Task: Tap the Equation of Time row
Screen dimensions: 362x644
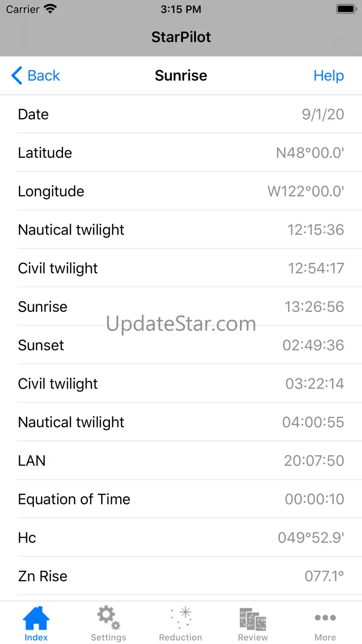Action: tap(181, 500)
